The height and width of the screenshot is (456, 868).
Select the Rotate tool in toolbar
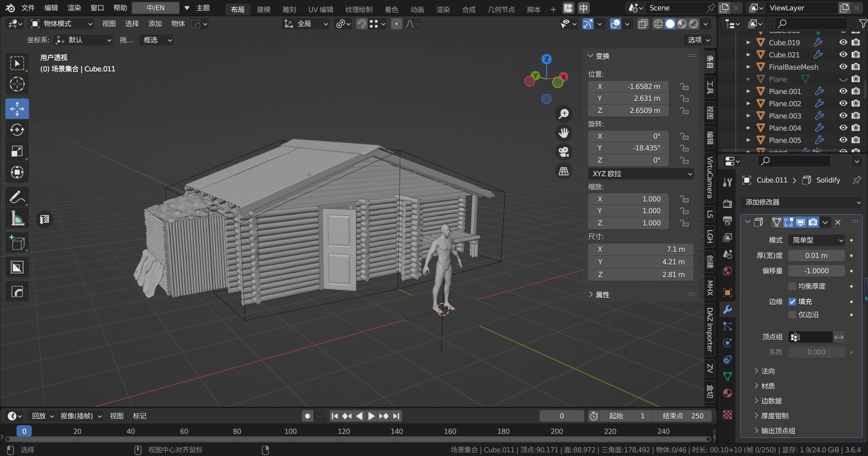[x=17, y=130]
